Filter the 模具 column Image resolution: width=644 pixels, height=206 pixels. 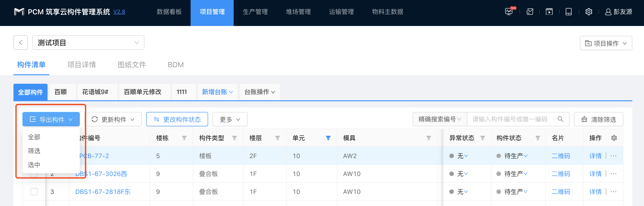tap(429, 138)
